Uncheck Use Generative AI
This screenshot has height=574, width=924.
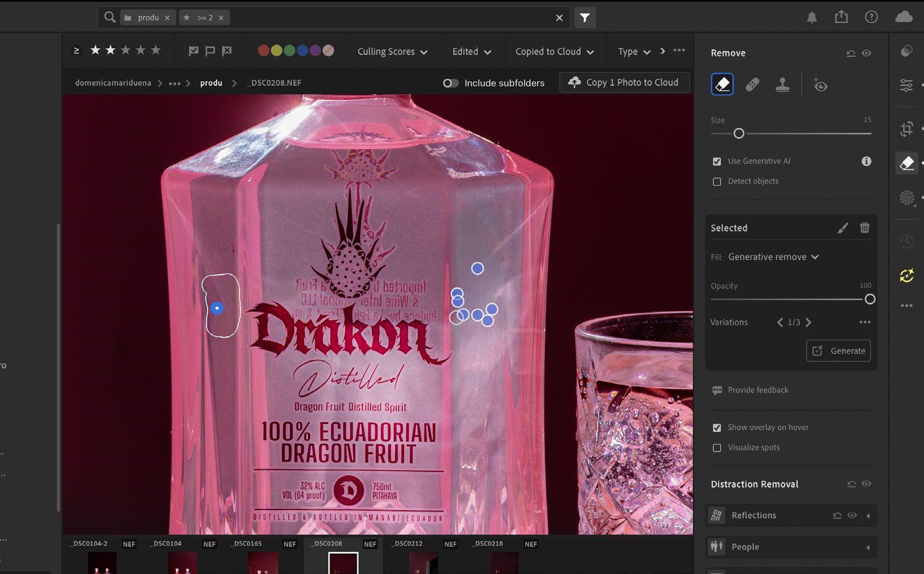pyautogui.click(x=717, y=161)
